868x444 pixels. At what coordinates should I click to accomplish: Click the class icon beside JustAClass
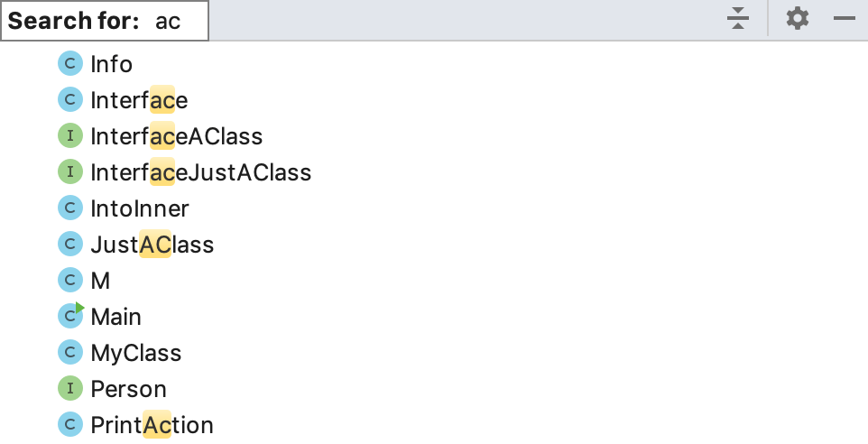[70, 245]
